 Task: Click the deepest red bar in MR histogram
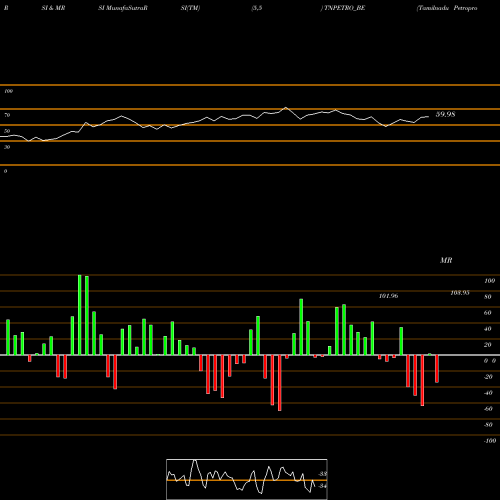tap(280, 383)
